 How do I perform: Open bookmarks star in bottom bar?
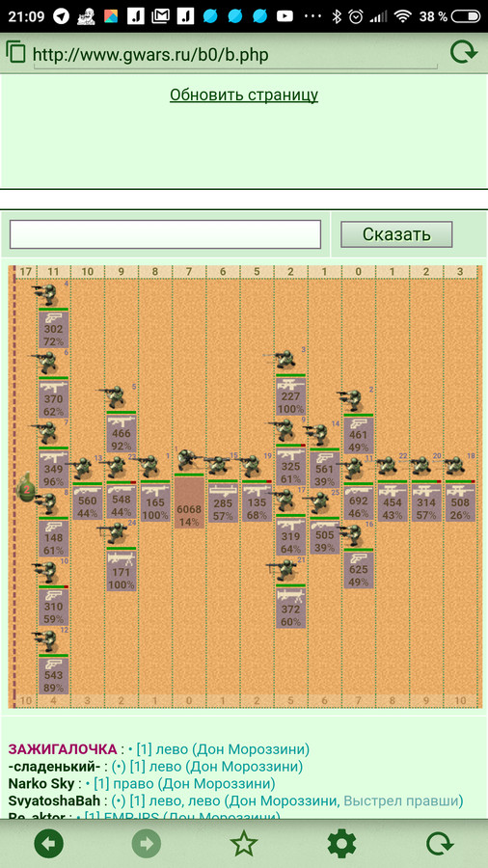244,844
